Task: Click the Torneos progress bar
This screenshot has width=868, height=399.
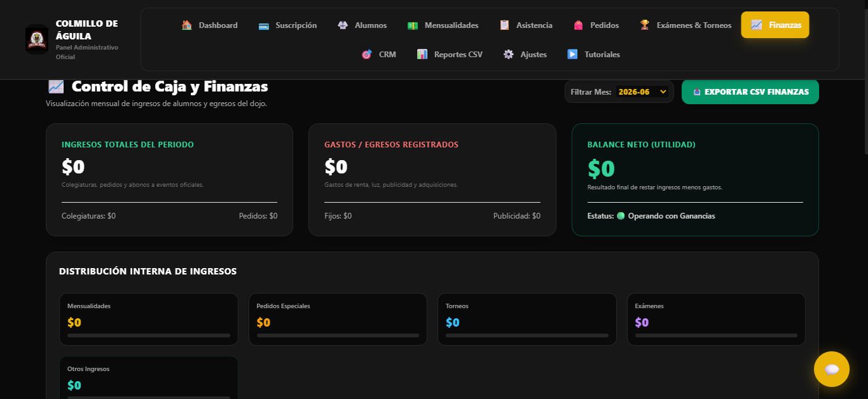Action: (x=527, y=335)
